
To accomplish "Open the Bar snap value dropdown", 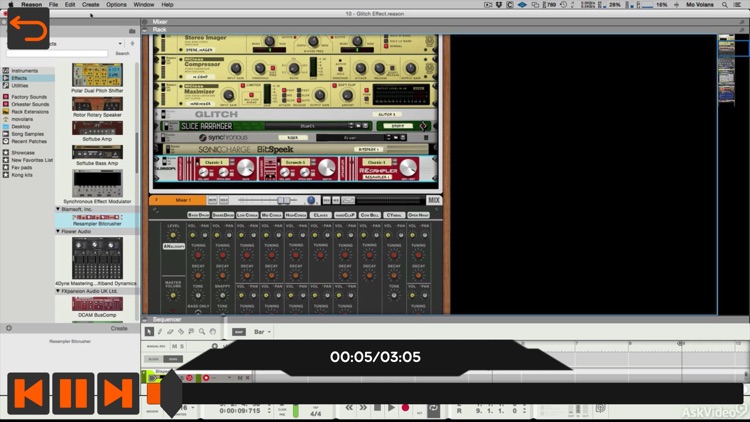I will click(x=262, y=332).
